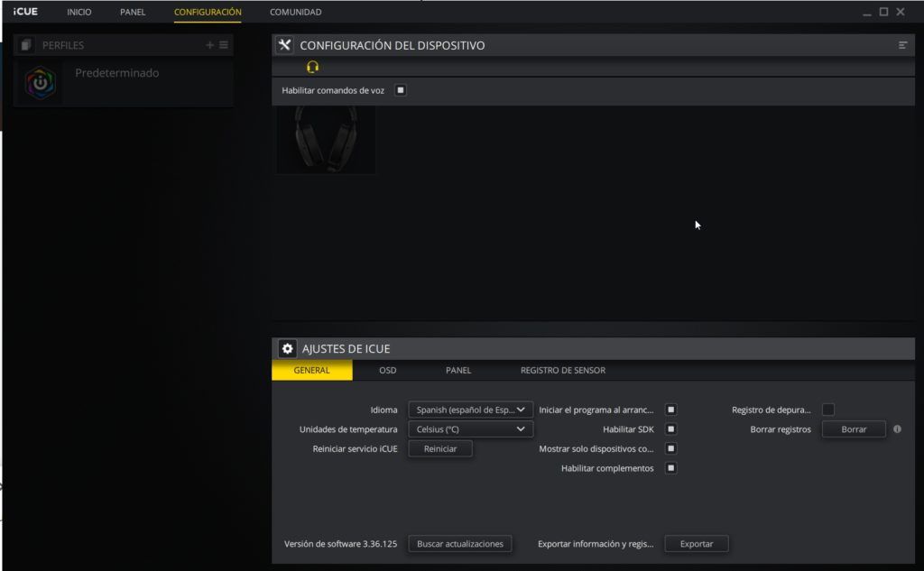Minimize the iCUE window
This screenshot has height=571, width=924.
[867, 13]
